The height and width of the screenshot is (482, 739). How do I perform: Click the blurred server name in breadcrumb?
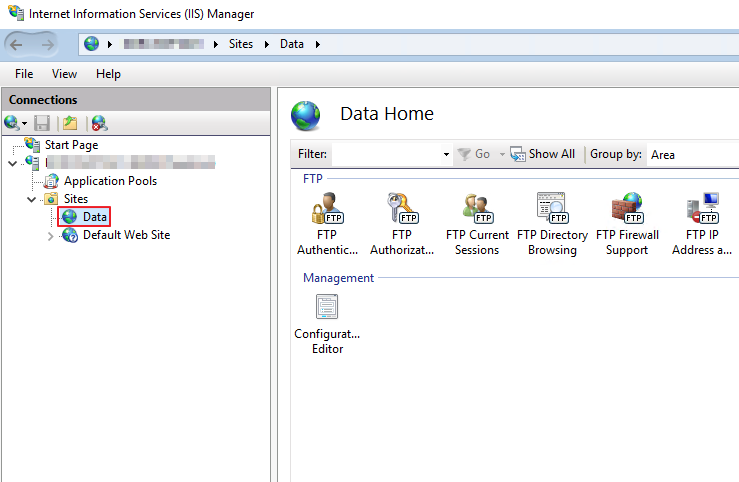coord(164,44)
